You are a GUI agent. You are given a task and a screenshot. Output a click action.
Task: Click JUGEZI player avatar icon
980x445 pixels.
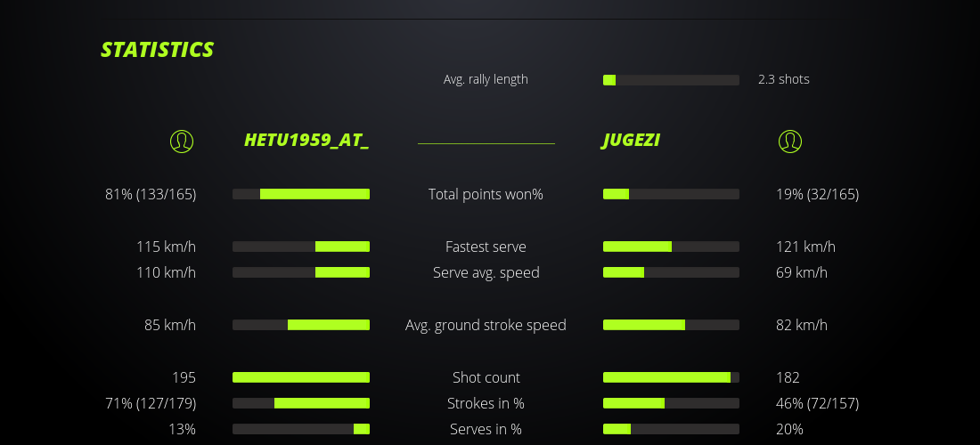(790, 141)
